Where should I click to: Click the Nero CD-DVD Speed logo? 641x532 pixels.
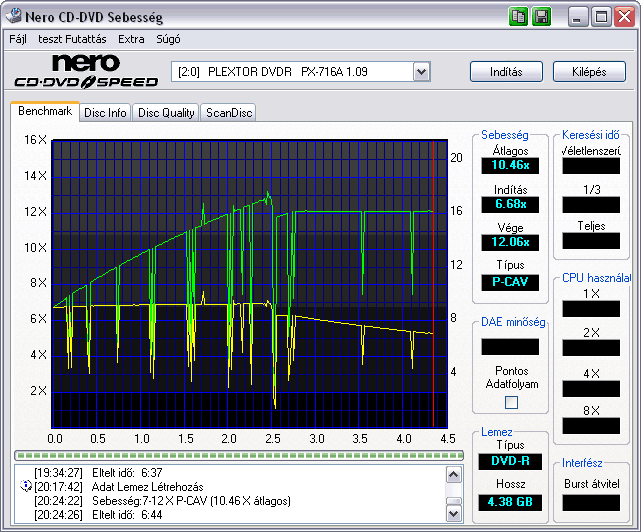pyautogui.click(x=86, y=71)
